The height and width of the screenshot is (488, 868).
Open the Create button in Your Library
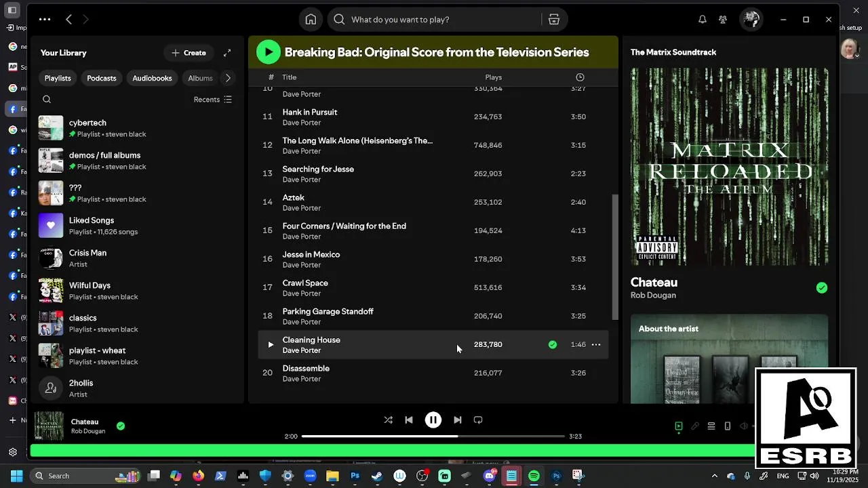189,53
